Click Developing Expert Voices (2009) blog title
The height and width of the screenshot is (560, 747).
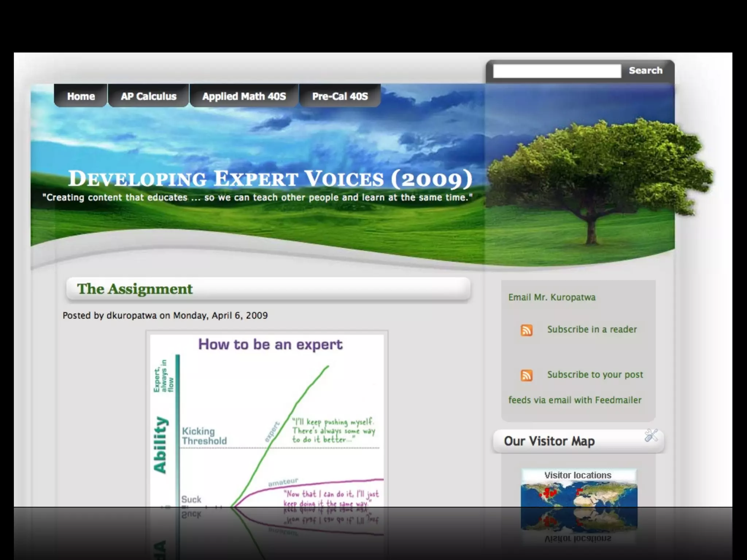[270, 179]
